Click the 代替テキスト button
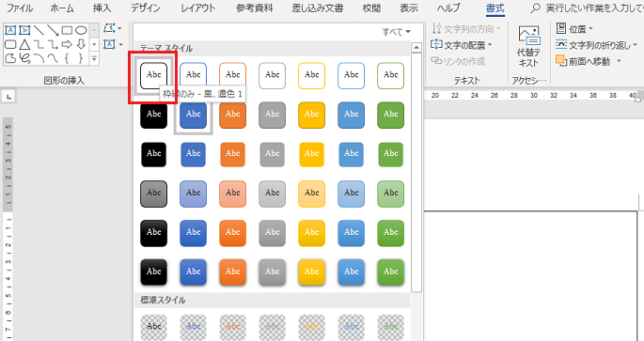Image resolution: width=644 pixels, height=341 pixels. [528, 47]
